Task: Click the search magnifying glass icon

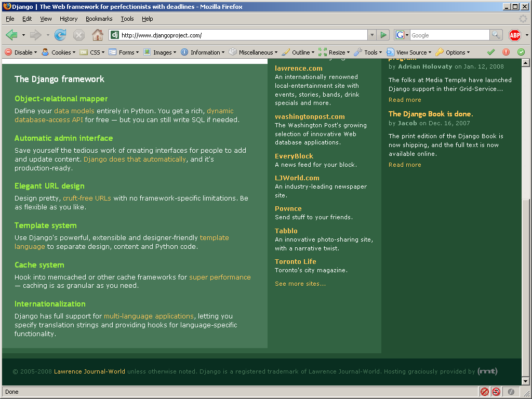Action: [x=496, y=35]
